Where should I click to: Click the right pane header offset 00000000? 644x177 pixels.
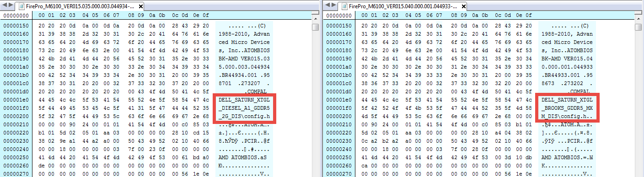tap(339, 16)
